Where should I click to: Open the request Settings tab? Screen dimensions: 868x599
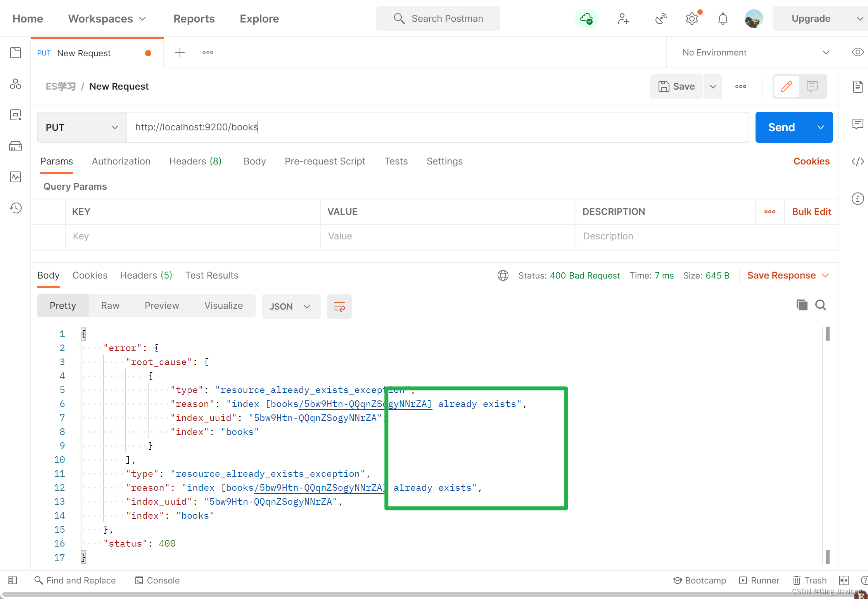tap(444, 161)
